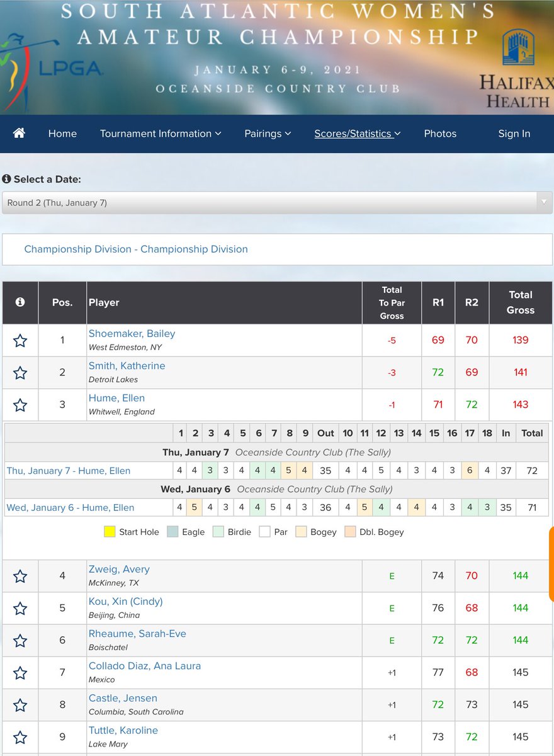The height and width of the screenshot is (756, 554).
Task: Click the Halifax Health logo
Action: pos(516,69)
